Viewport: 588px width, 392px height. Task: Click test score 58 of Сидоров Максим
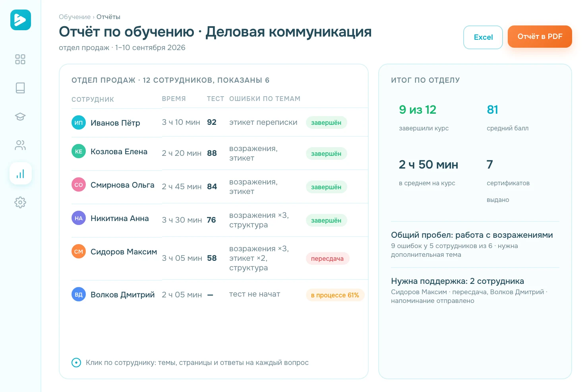[x=212, y=258]
